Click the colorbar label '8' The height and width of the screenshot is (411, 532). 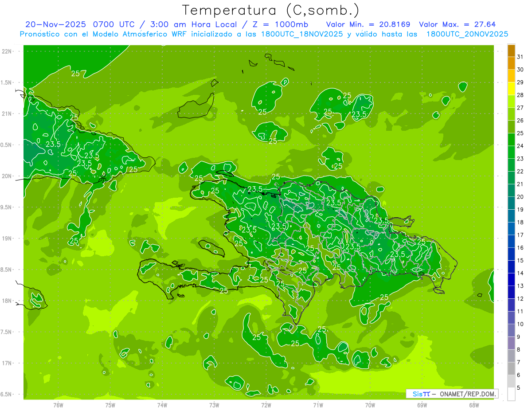(518, 349)
